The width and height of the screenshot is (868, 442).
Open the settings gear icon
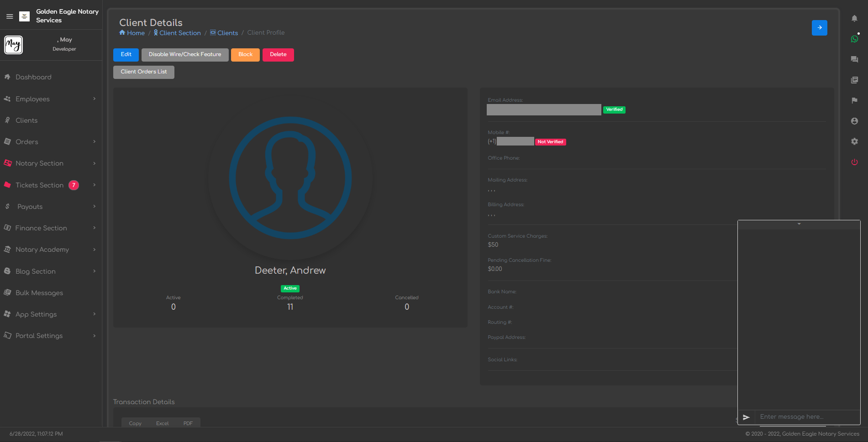coord(854,141)
